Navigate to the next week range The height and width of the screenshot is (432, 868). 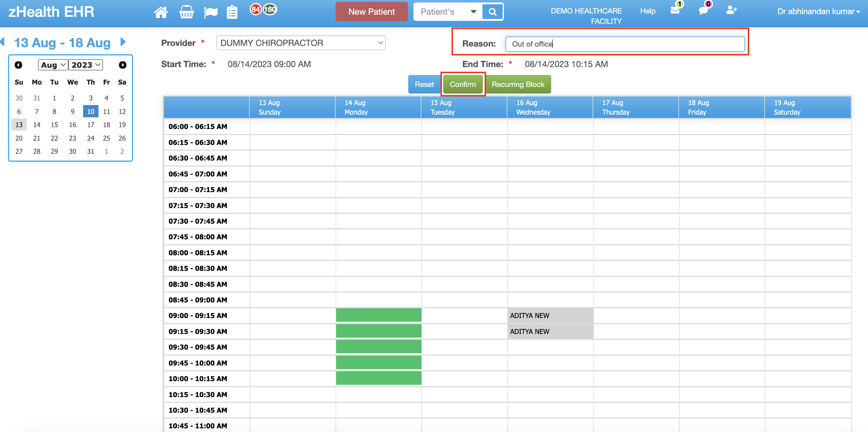[123, 42]
